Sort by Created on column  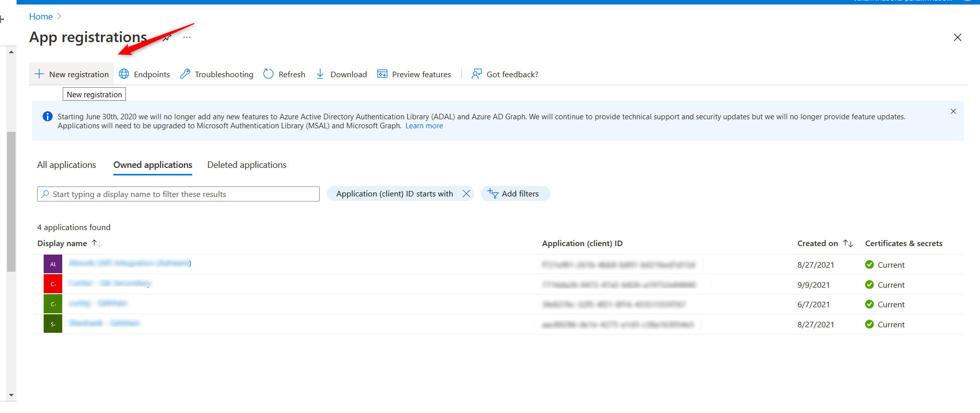coord(825,243)
